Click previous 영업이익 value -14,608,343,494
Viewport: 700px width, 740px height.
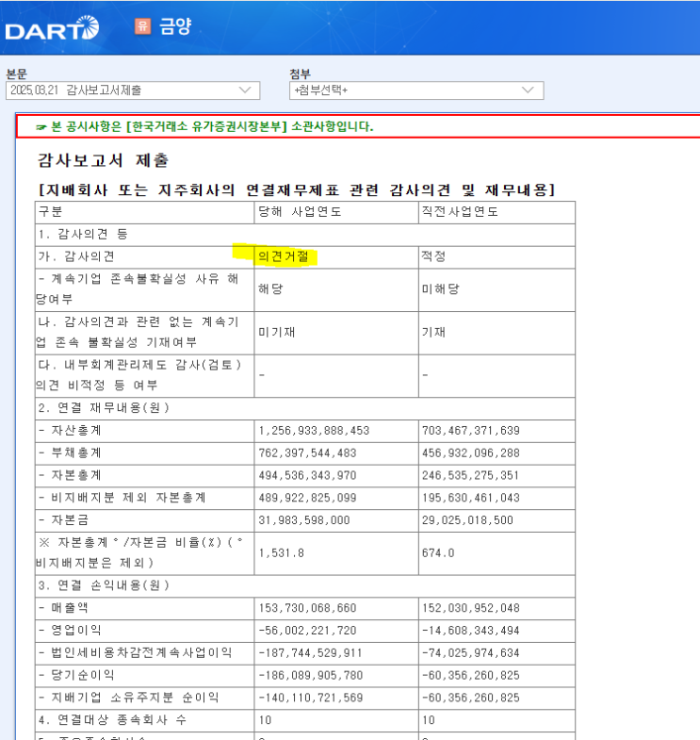click(471, 631)
